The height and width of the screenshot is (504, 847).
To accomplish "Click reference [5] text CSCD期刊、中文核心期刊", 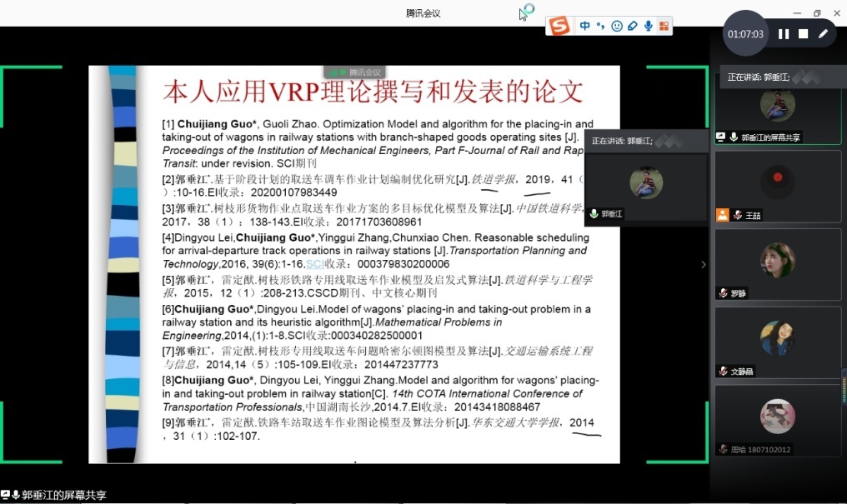I will (372, 293).
